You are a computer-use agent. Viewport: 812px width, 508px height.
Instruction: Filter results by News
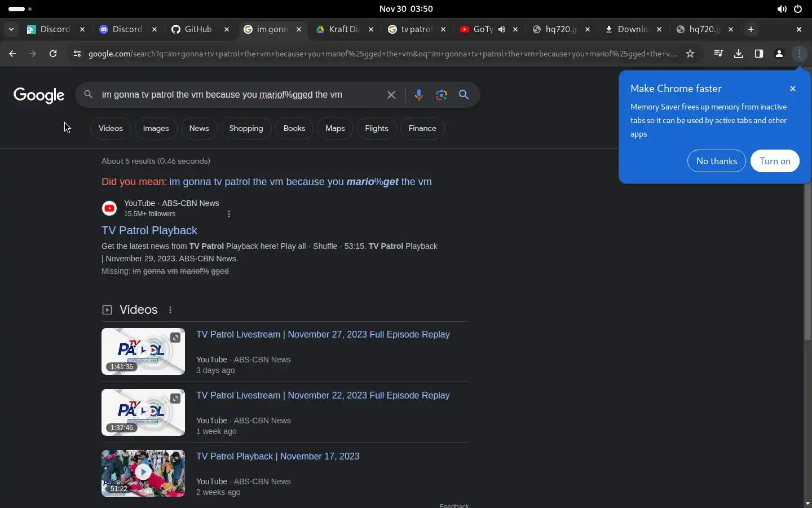pos(199,128)
